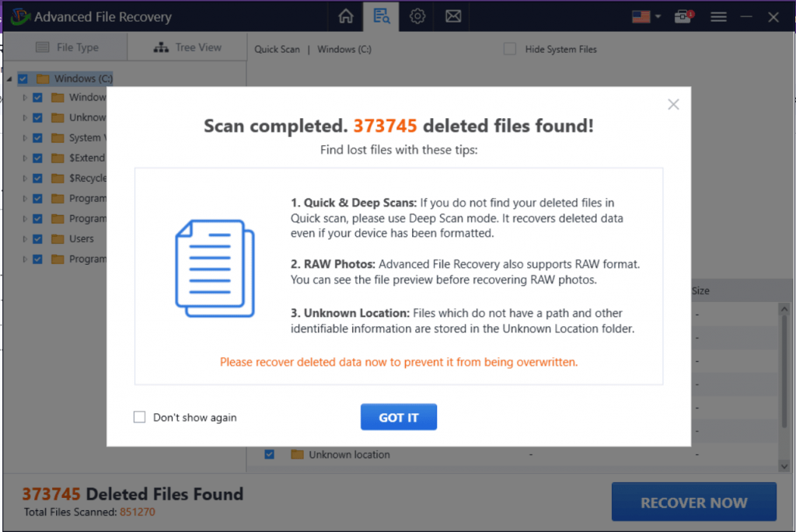Uncheck the Windows (C:) checkbox
The width and height of the screenshot is (796, 532).
23,78
